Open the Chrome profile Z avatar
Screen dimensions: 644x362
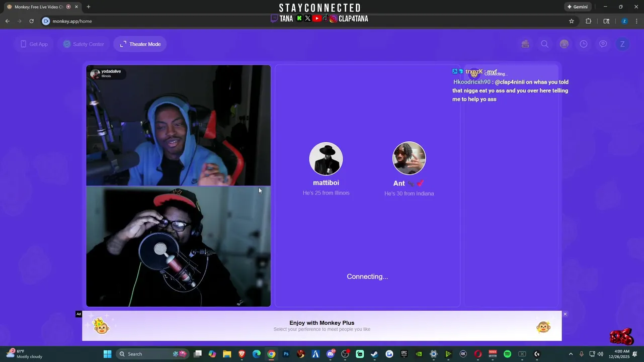click(x=624, y=21)
